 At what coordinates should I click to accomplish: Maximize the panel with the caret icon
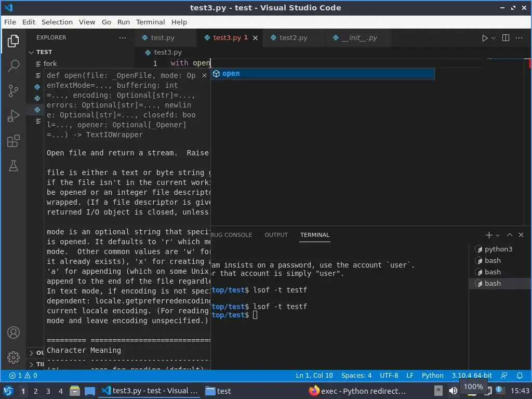(510, 235)
